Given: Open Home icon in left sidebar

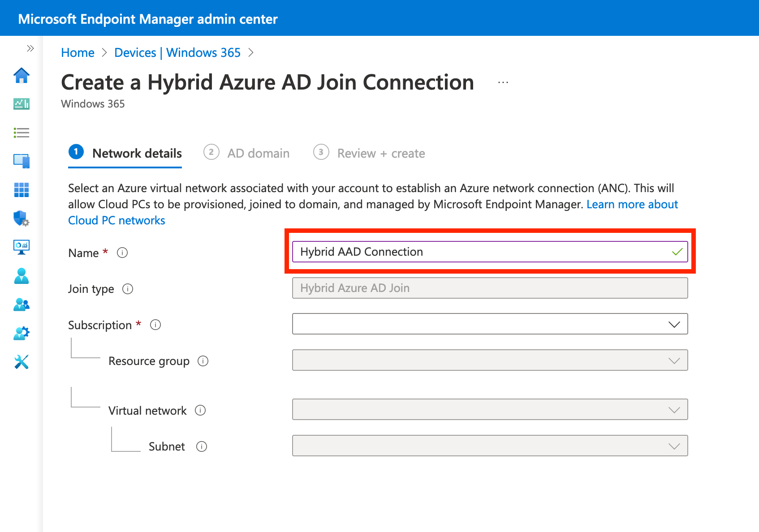Looking at the screenshot, I should (x=22, y=76).
